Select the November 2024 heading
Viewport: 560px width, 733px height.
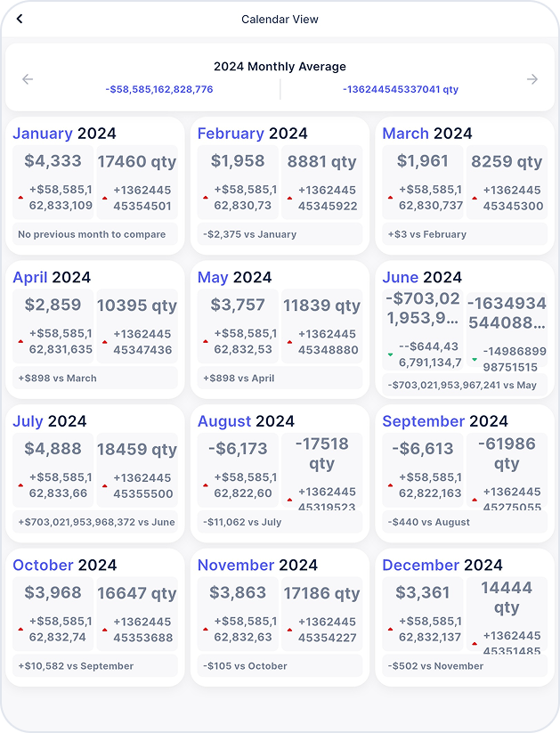[x=257, y=566]
